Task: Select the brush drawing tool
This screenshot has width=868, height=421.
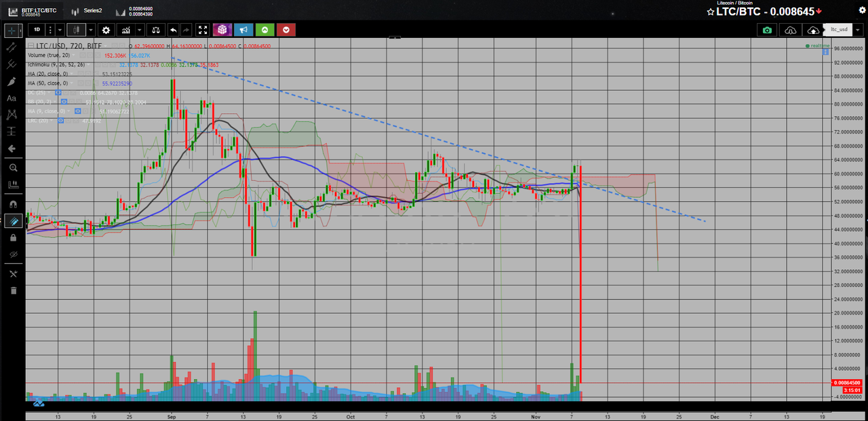Action: (x=12, y=82)
